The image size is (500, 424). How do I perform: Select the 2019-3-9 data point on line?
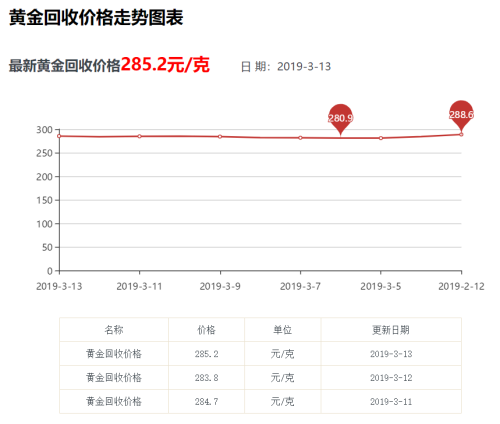pos(220,137)
